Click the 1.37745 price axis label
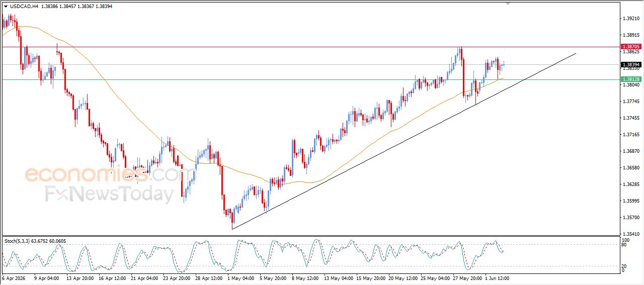Viewport: 644px width, 285px height. [x=631, y=102]
